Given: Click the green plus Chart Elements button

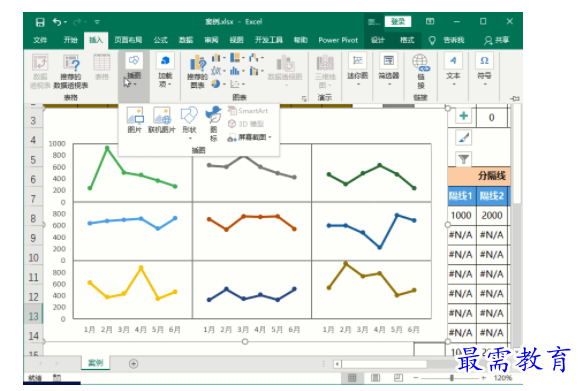Looking at the screenshot, I should pos(463,116).
